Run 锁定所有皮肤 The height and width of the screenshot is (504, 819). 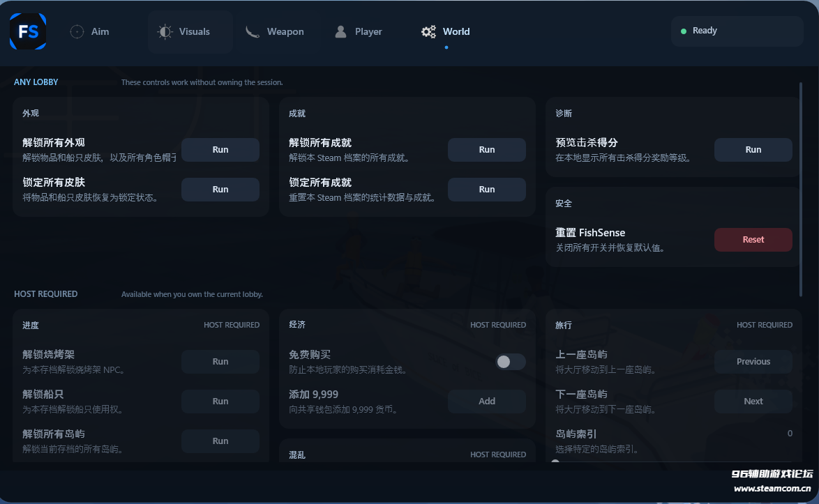220,190
